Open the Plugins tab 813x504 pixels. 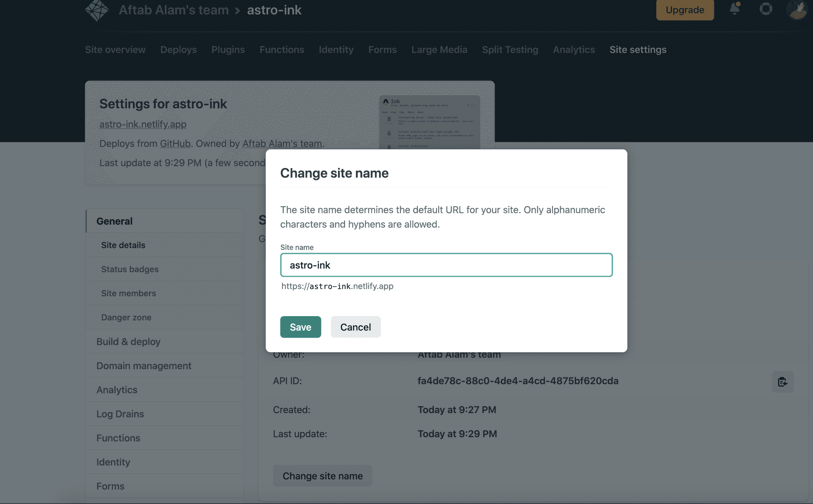228,50
